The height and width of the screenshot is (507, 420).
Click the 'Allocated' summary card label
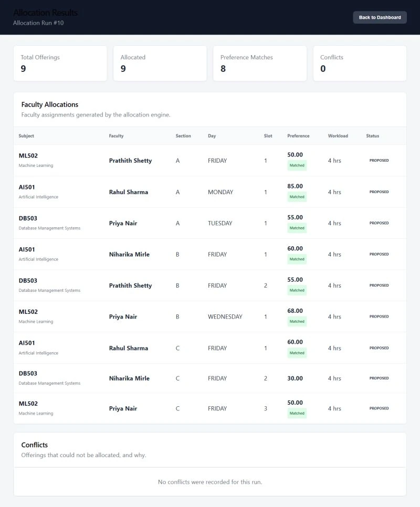tap(133, 57)
